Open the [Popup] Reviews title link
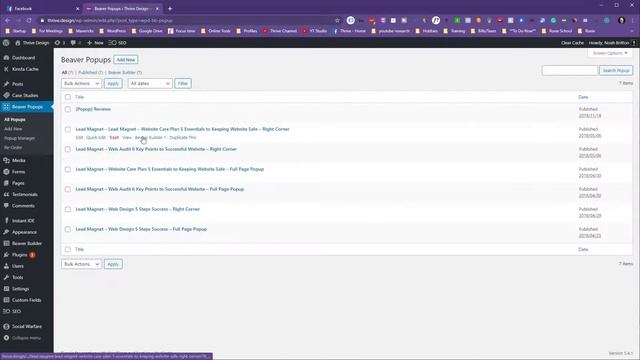This screenshot has height=360, width=640. pyautogui.click(x=93, y=109)
